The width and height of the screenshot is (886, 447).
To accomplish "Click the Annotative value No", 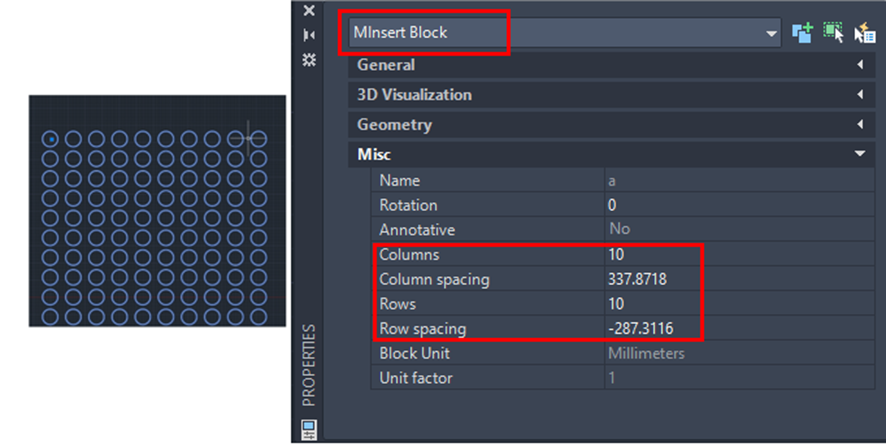I will [x=619, y=229].
